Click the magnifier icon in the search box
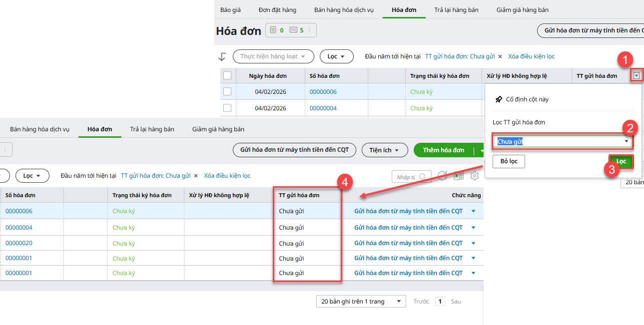 (423, 177)
